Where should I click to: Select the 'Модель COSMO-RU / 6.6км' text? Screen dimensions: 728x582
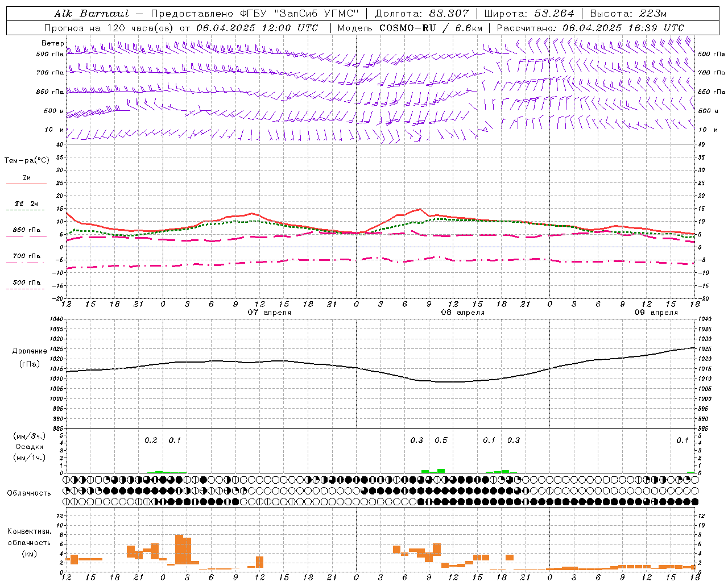409,28
